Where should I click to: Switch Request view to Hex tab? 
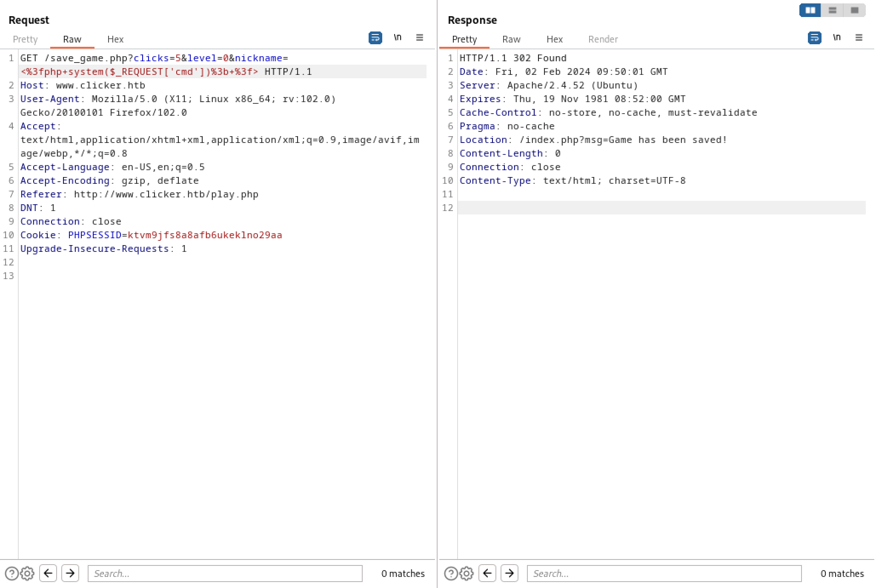point(115,39)
